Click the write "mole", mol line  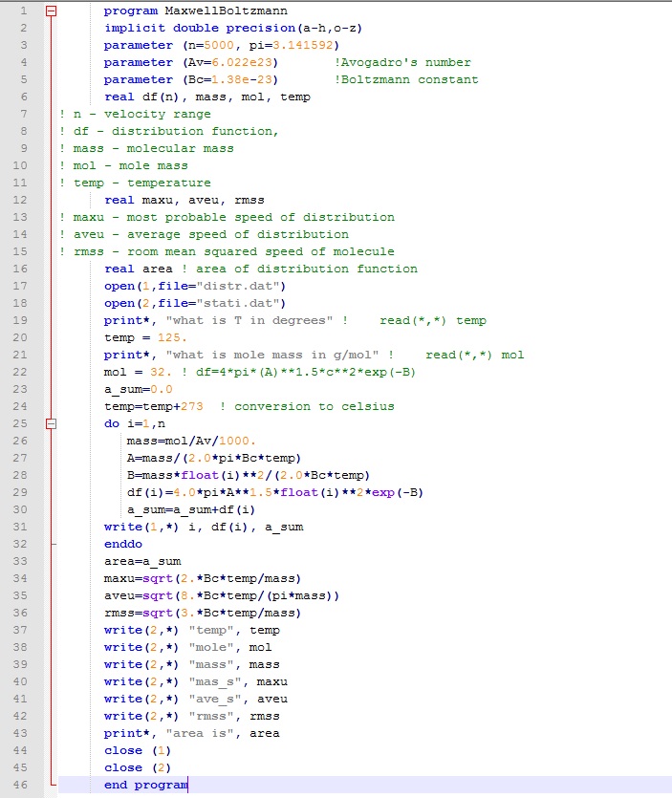tap(188, 647)
